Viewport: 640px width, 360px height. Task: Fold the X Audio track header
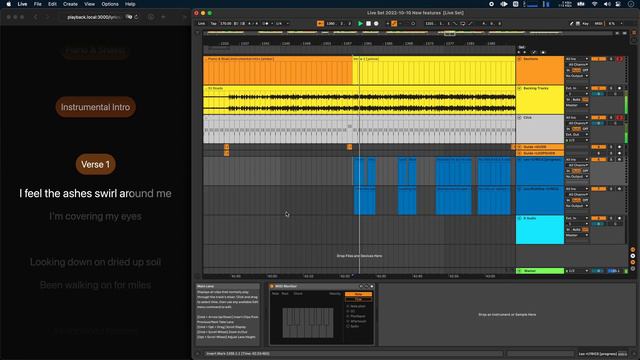(x=519, y=218)
